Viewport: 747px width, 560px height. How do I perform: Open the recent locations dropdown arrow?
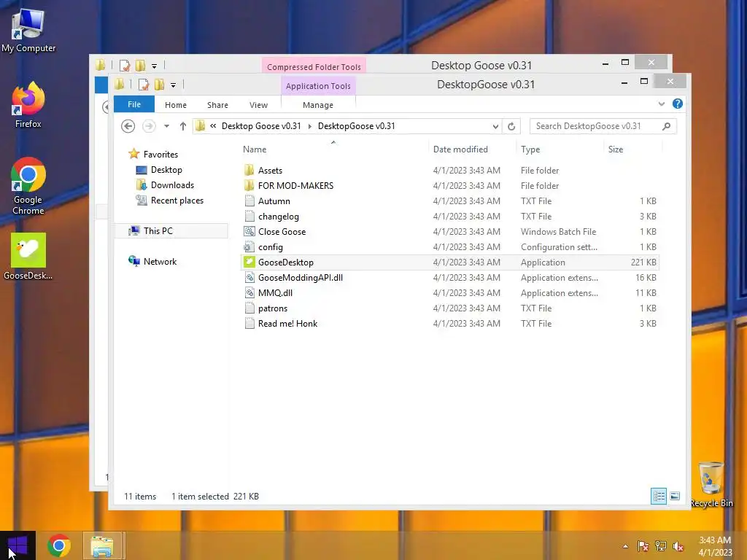pos(166,126)
